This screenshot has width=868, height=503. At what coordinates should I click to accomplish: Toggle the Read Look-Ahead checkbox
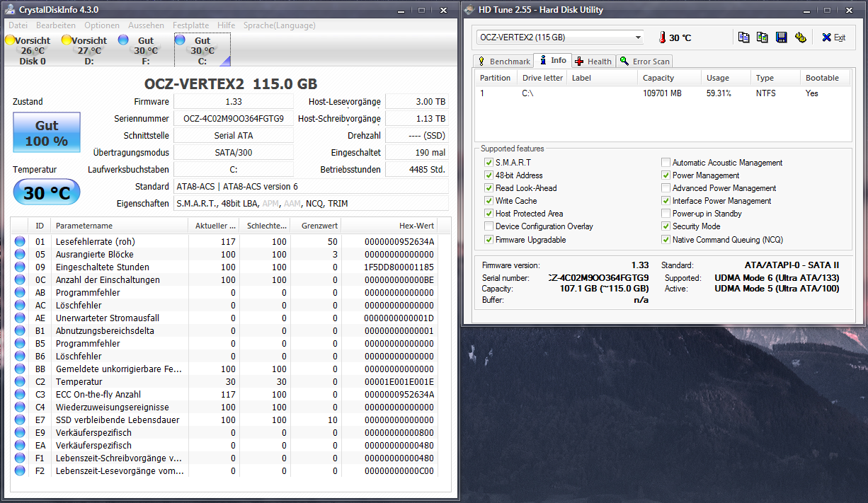489,188
